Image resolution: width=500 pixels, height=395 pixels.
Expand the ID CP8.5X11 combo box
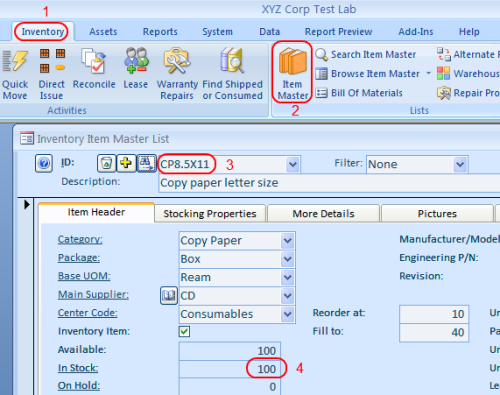point(293,164)
